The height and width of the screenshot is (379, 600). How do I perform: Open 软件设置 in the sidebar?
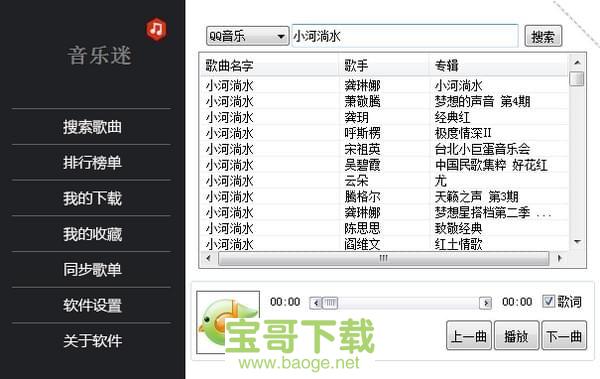pos(92,305)
